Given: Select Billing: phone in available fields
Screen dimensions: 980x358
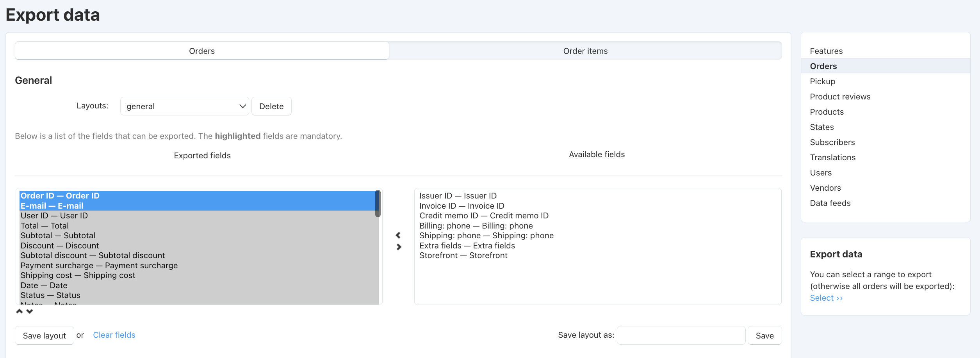Looking at the screenshot, I should (597, 226).
